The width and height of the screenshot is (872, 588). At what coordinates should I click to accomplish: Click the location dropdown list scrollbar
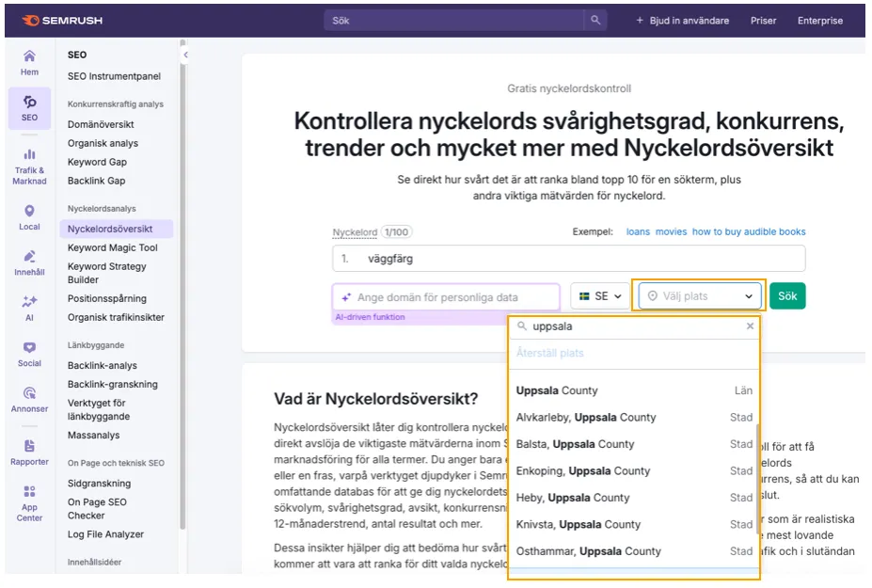(x=757, y=479)
